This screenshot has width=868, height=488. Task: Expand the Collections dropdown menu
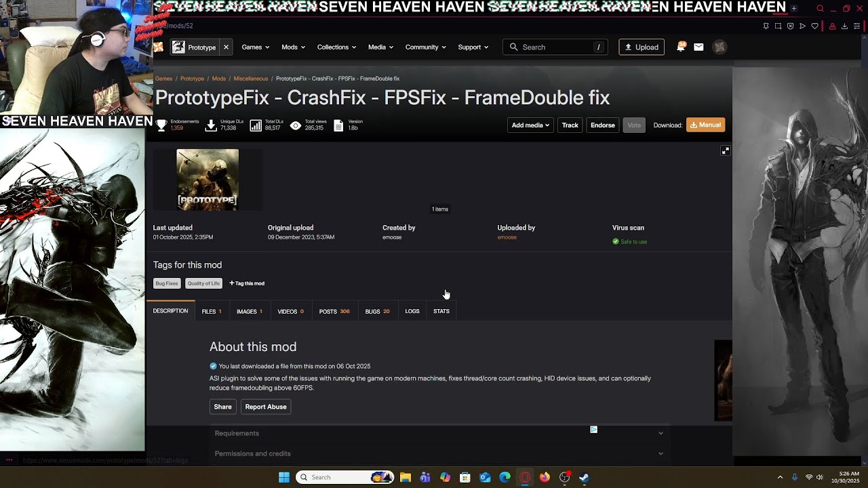tap(338, 47)
